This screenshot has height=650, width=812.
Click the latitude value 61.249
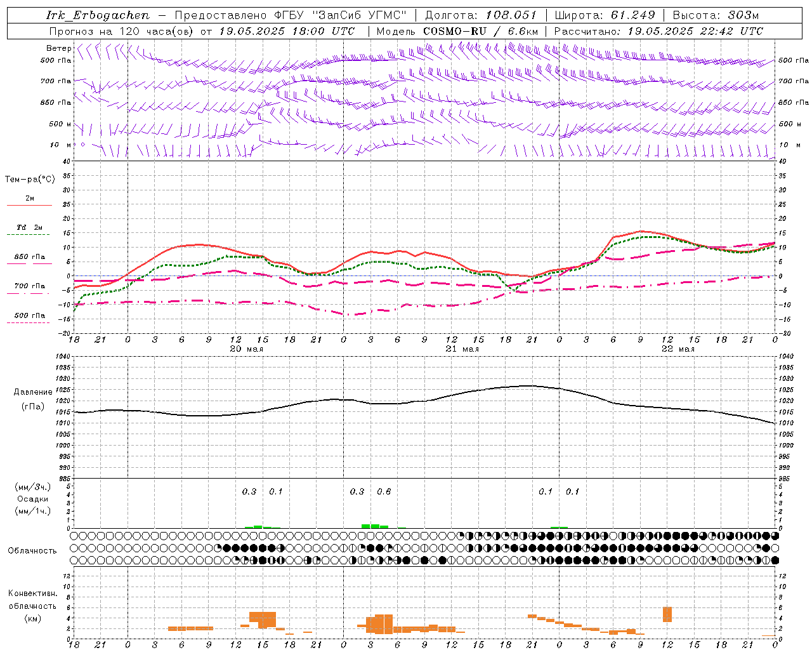click(x=632, y=15)
